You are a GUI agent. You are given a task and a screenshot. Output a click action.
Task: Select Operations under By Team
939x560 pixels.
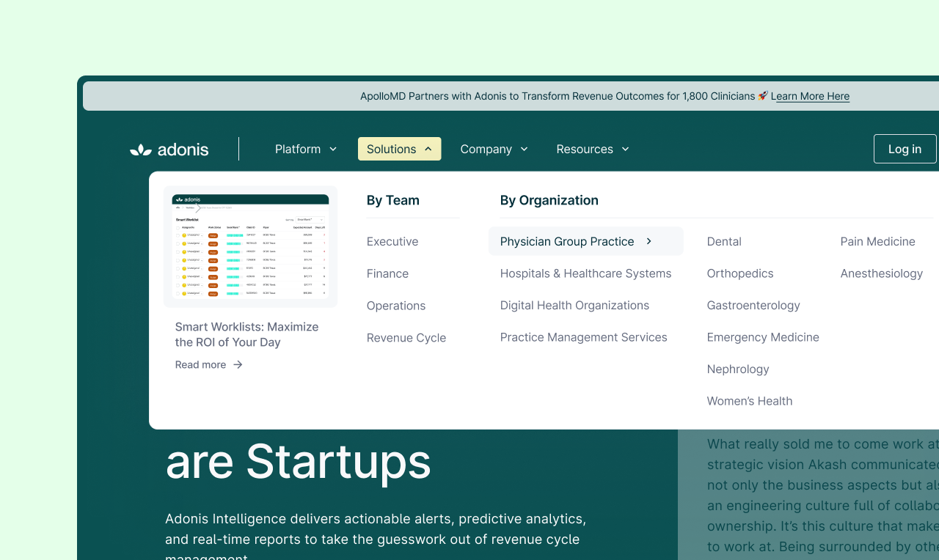396,306
